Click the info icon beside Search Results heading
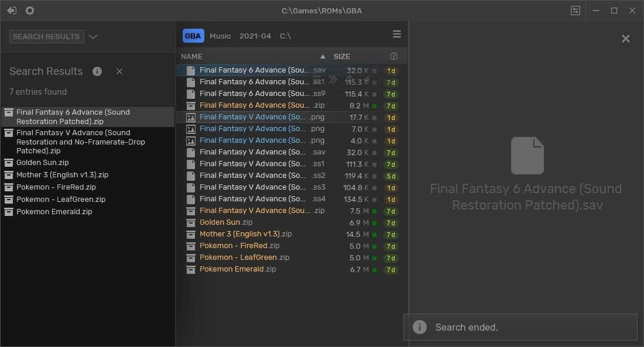The width and height of the screenshot is (644, 347). pos(97,71)
